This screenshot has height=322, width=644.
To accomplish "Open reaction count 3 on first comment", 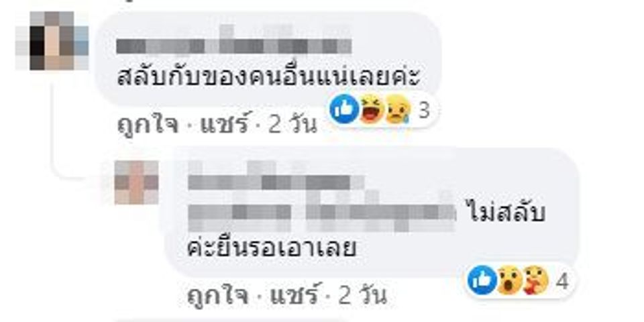I will pos(423,109).
